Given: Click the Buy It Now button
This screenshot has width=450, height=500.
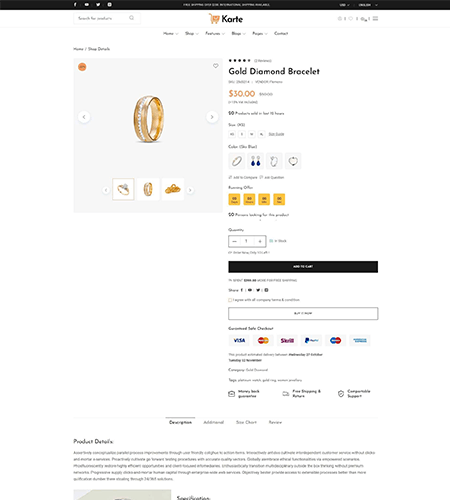Looking at the screenshot, I should click(x=303, y=313).
